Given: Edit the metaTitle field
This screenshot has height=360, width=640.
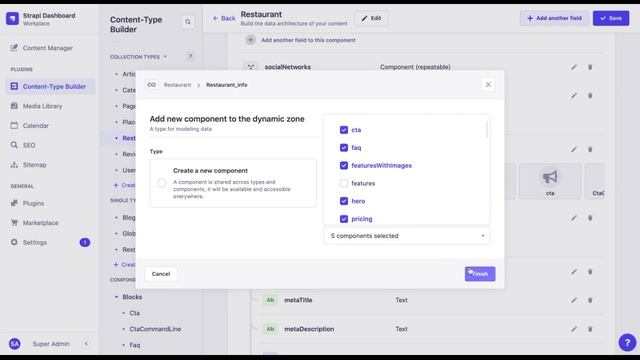Looking at the screenshot, I should (574, 300).
